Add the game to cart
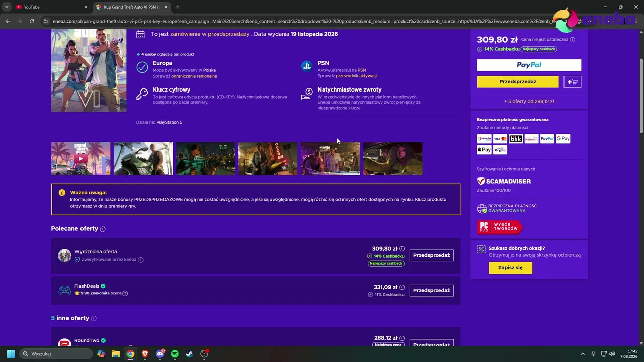Screen dimensions: 644x362 pos(573,82)
